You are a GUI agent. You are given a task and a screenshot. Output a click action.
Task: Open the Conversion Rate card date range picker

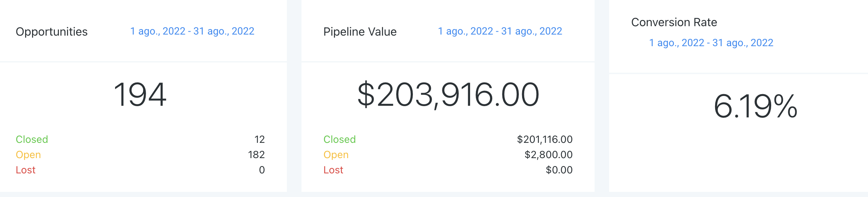click(711, 43)
